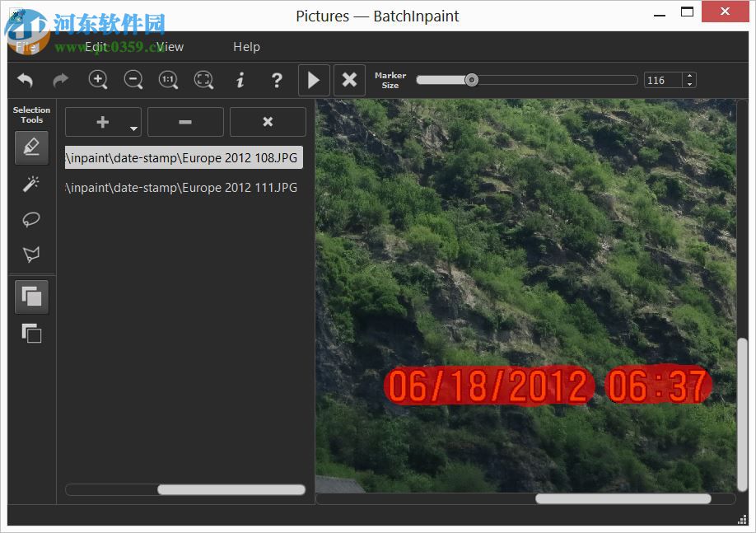The width and height of the screenshot is (756, 533).
Task: Select the Lasso selection tool
Action: (x=31, y=219)
